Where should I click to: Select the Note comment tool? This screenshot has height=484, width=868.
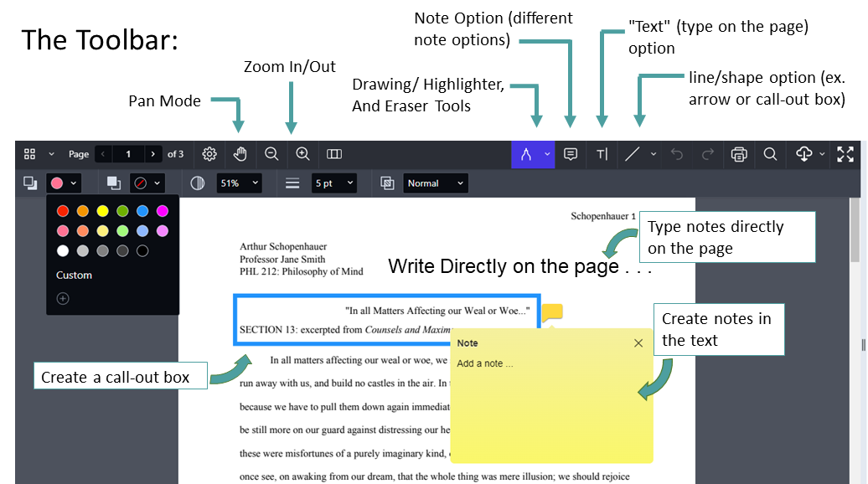tap(571, 154)
